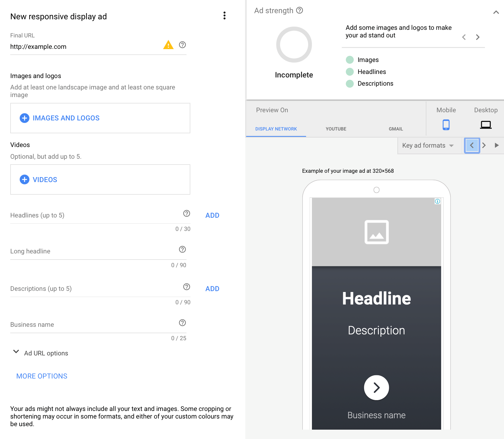Collapse the Ad strength panel

tap(496, 12)
